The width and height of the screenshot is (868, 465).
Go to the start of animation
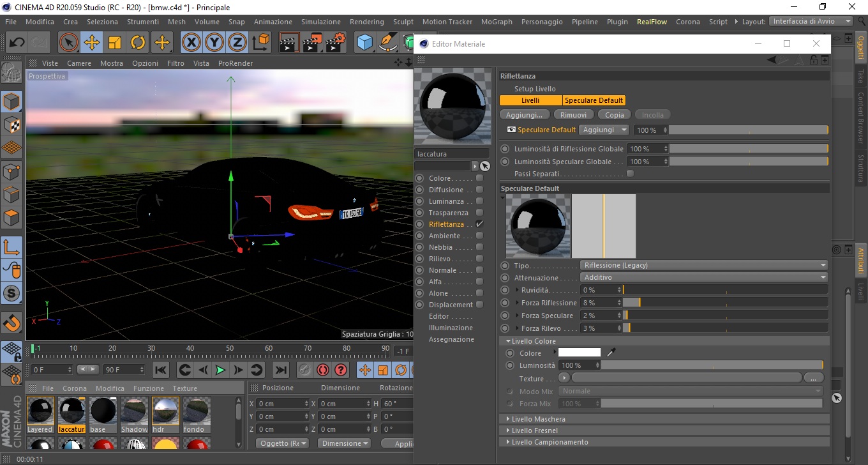tap(161, 370)
